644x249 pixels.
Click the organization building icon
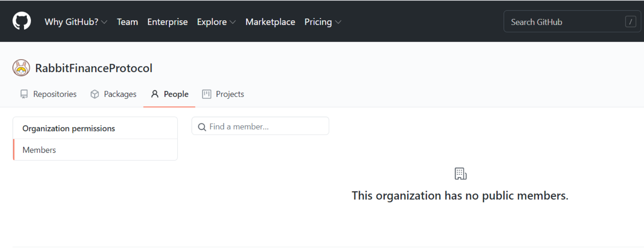pos(460,174)
